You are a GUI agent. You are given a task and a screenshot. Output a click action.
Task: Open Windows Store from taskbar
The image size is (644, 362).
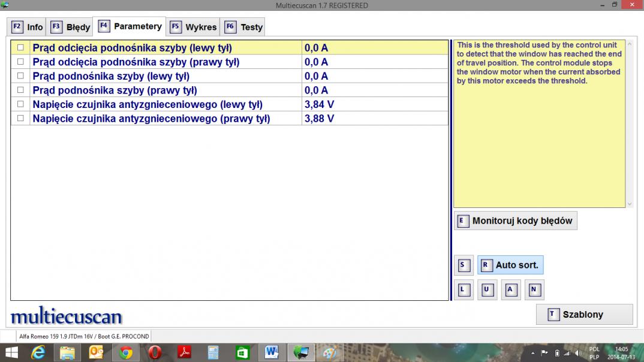coord(242,352)
